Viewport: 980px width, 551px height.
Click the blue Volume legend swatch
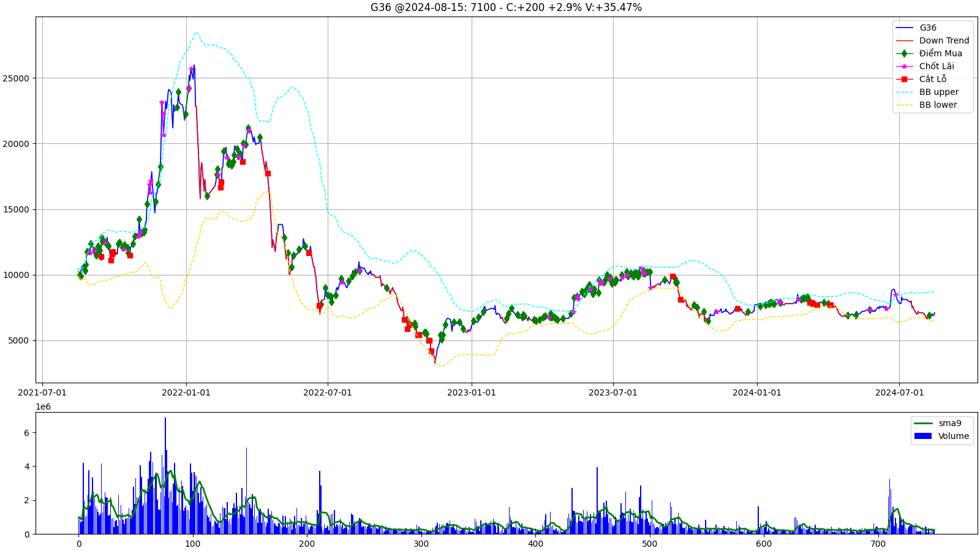click(x=922, y=436)
